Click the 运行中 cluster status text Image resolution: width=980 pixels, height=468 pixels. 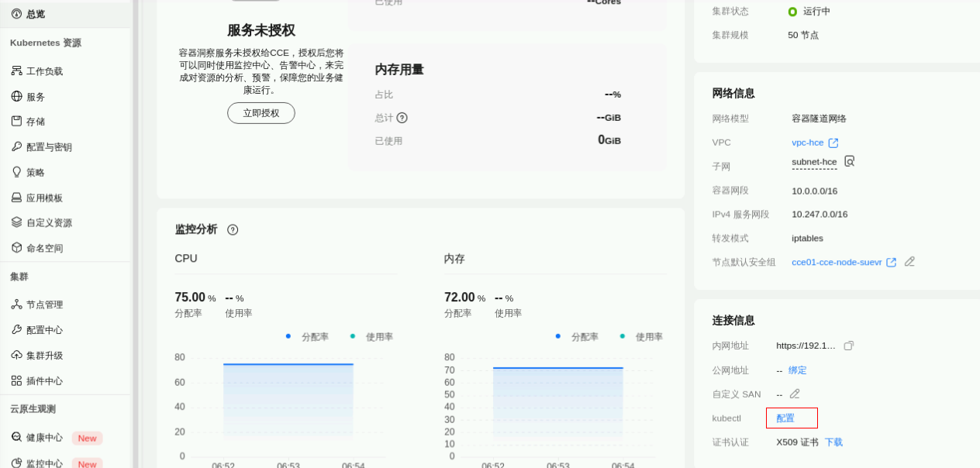tap(816, 12)
